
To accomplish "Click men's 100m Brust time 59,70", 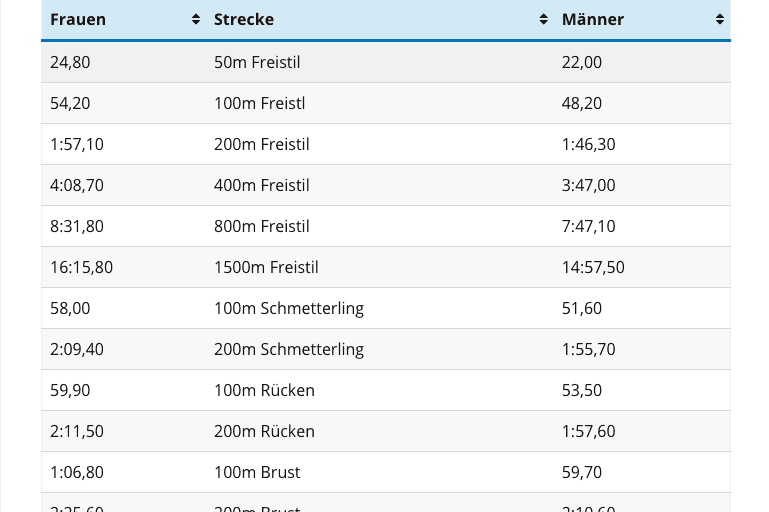I will pyautogui.click(x=582, y=472).
